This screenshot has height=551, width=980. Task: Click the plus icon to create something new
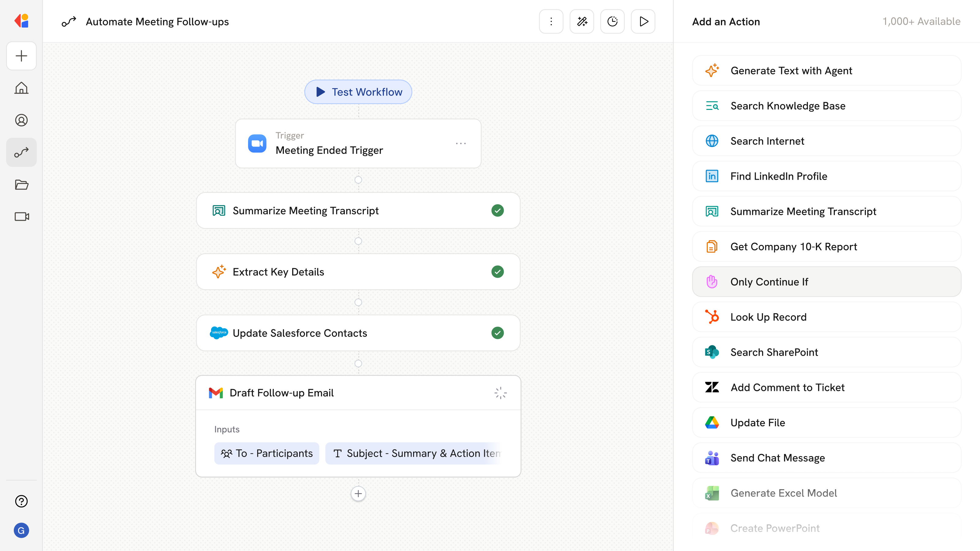pos(21,56)
